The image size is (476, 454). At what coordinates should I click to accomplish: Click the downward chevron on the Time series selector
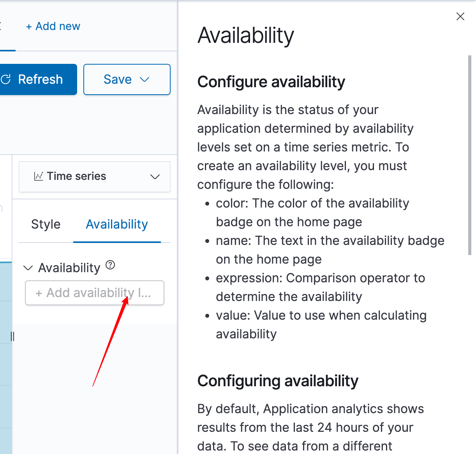155,176
